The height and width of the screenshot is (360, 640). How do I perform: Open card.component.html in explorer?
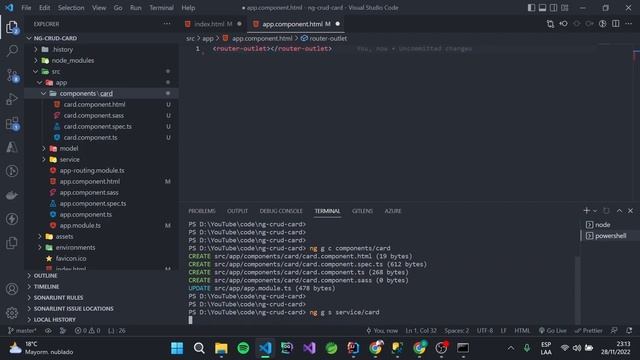pos(94,104)
